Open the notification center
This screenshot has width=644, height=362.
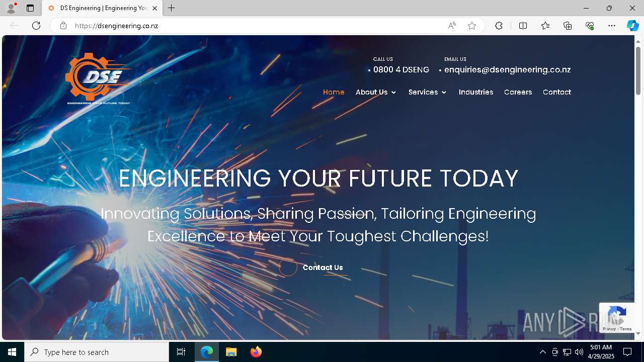pyautogui.click(x=627, y=352)
